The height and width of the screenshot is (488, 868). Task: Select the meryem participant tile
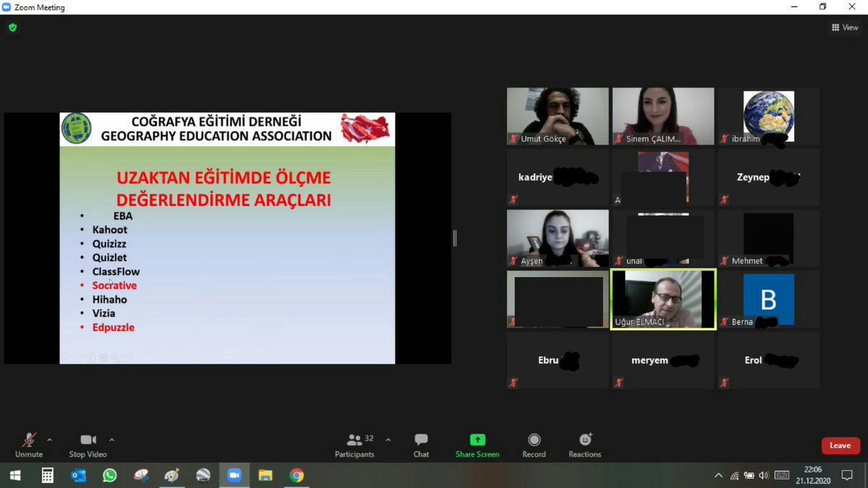(x=663, y=360)
